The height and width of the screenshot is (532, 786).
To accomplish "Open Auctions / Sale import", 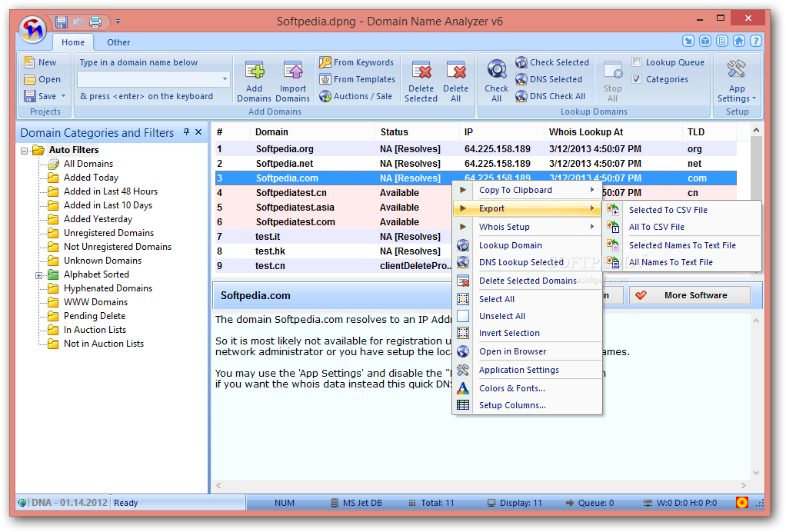I will point(356,96).
